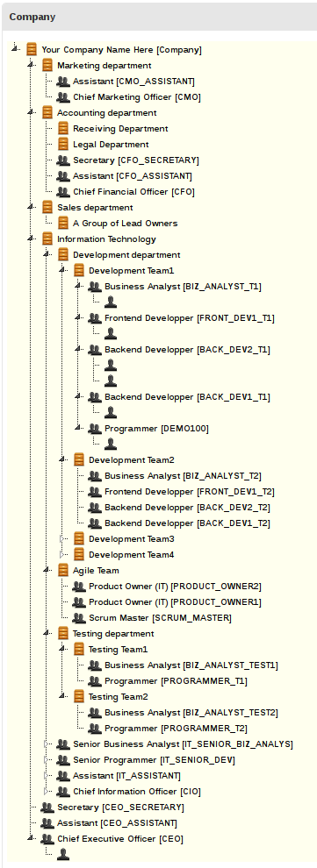Click the Agile Team icon

pos(63,570)
